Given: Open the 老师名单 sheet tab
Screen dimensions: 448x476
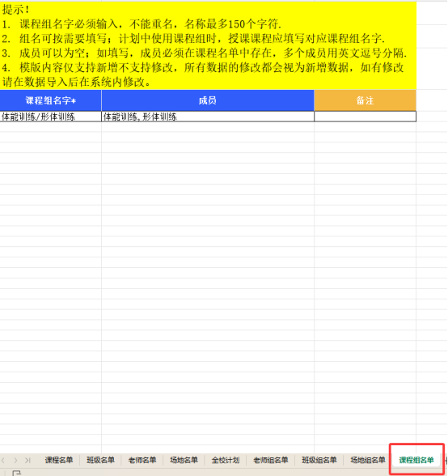Looking at the screenshot, I should coord(142,460).
